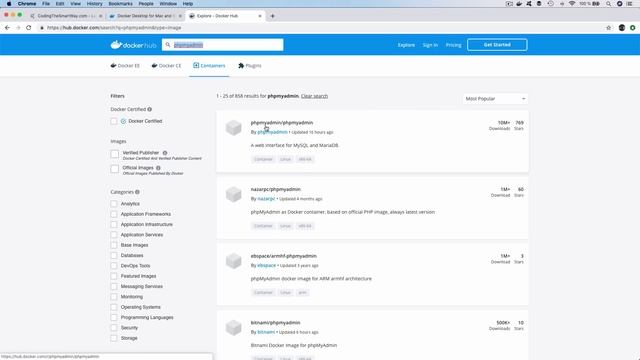640x360 pixels.
Task: Click the browser address bar URL
Action: pyautogui.click(x=114, y=28)
